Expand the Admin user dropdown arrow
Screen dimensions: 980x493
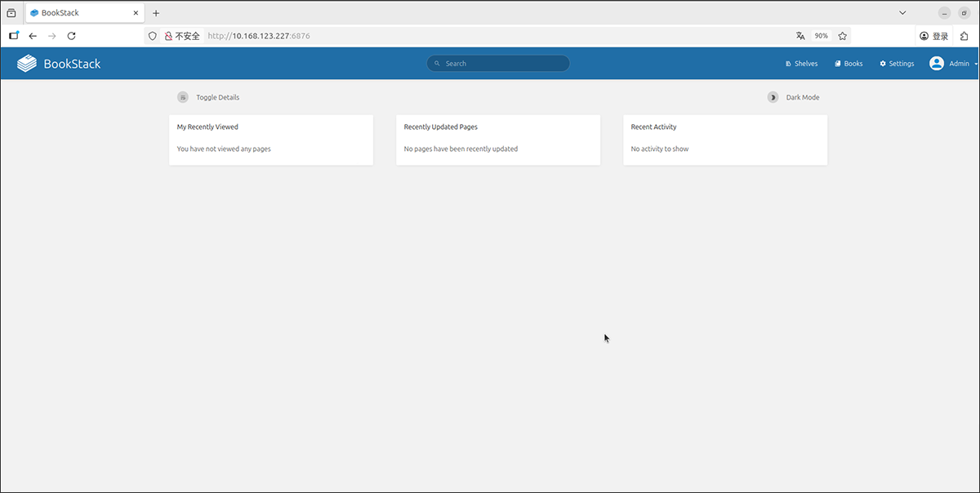[976, 64]
